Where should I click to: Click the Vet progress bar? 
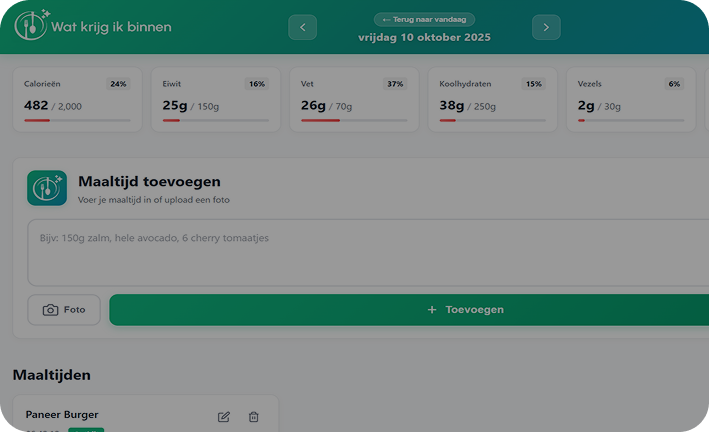[x=354, y=120]
